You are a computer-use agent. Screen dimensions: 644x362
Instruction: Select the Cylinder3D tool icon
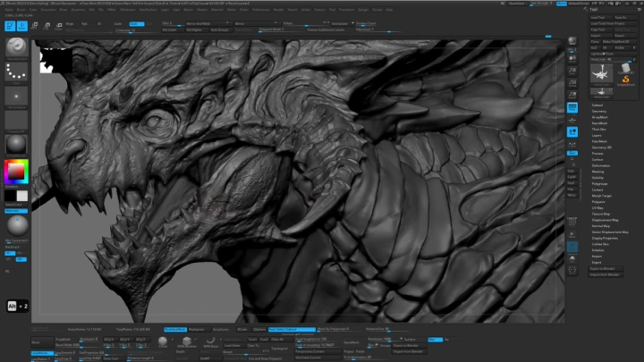[x=625, y=69]
